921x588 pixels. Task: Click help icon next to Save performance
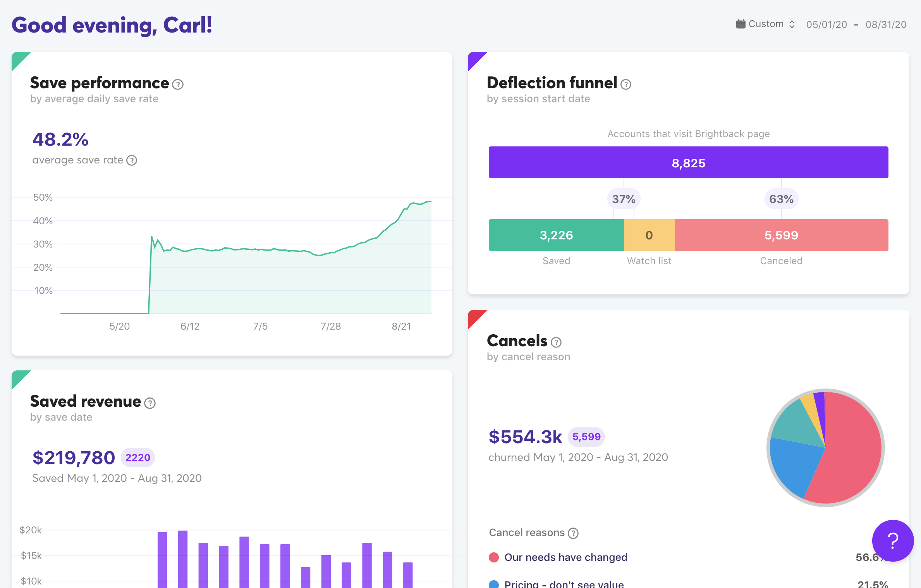click(178, 84)
